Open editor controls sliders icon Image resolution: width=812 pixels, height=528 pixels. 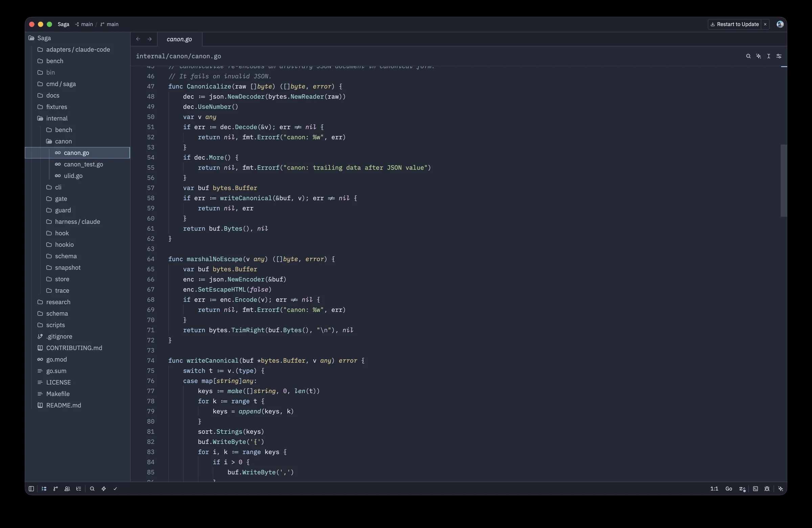[779, 56]
